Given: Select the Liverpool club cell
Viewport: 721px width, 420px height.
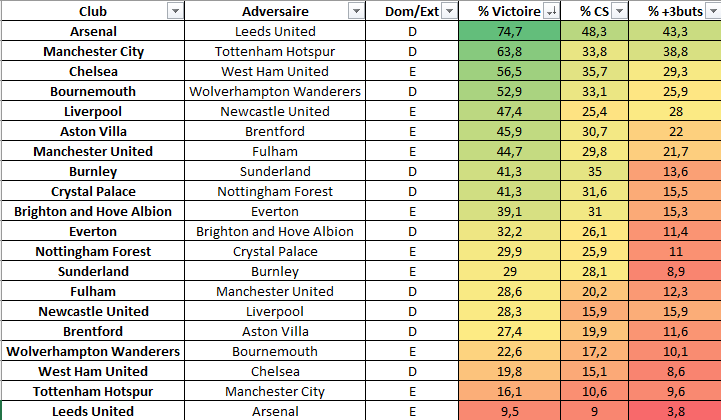Looking at the screenshot, I should tap(93, 111).
